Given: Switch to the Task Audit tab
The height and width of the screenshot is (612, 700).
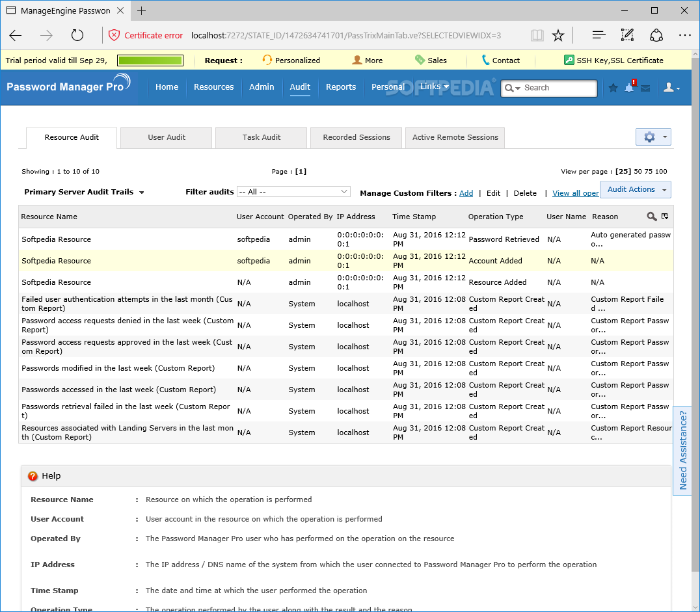Looking at the screenshot, I should (x=261, y=137).
